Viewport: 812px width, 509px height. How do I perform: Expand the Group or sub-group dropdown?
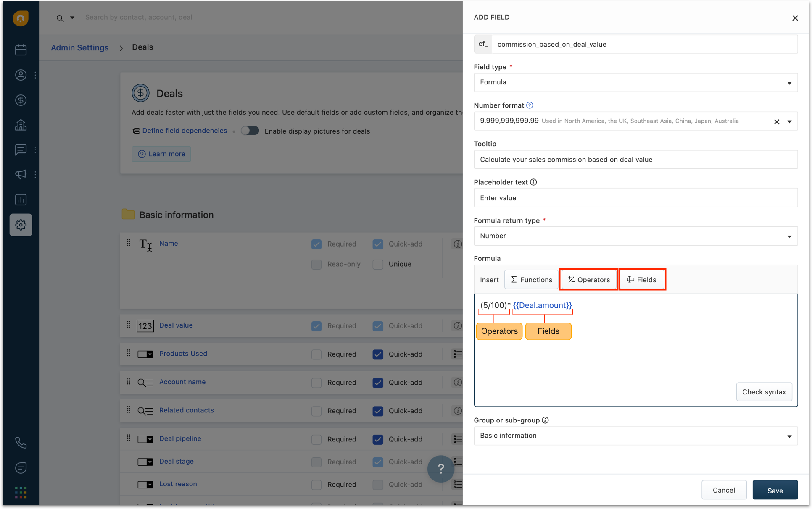point(635,436)
